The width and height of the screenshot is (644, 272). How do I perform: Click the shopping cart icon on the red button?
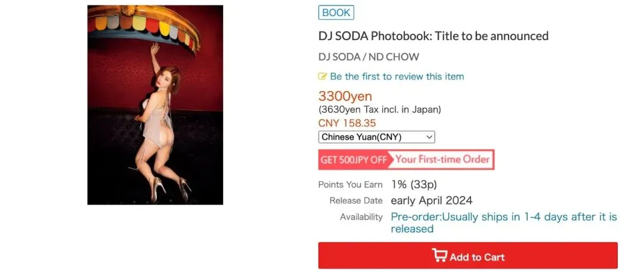(x=439, y=255)
